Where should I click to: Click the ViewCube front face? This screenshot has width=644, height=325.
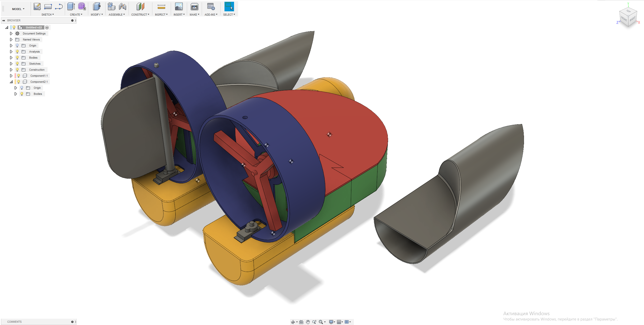624,19
